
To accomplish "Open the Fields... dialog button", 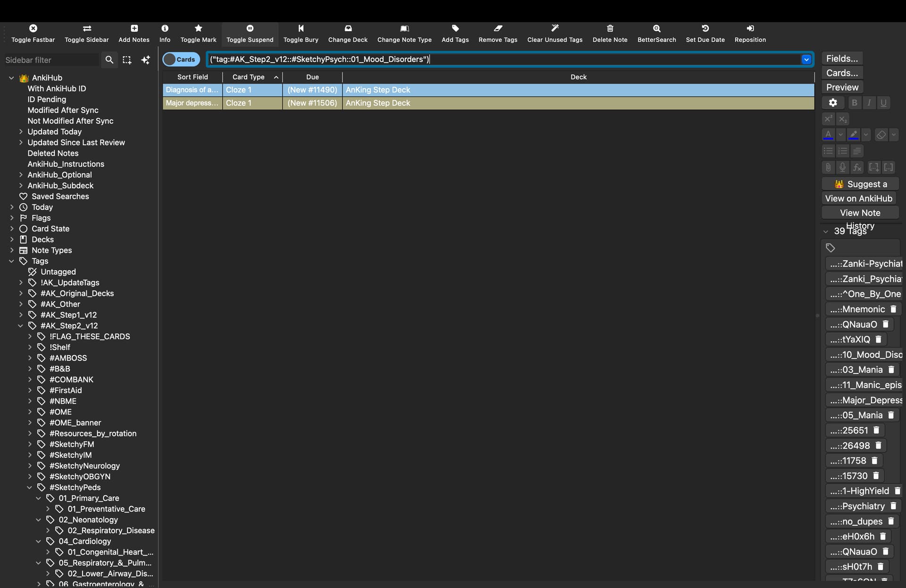I will coord(842,58).
